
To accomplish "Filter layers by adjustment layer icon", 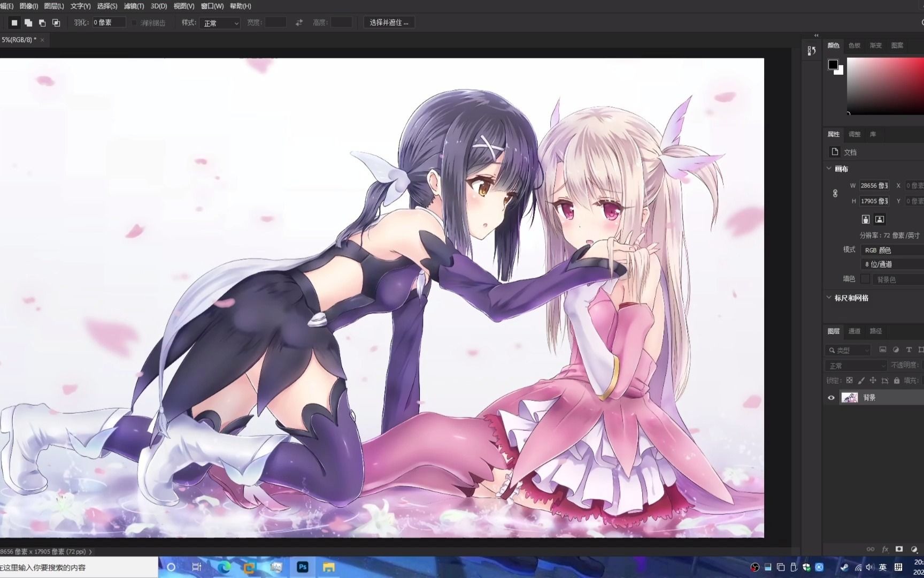I will point(896,349).
